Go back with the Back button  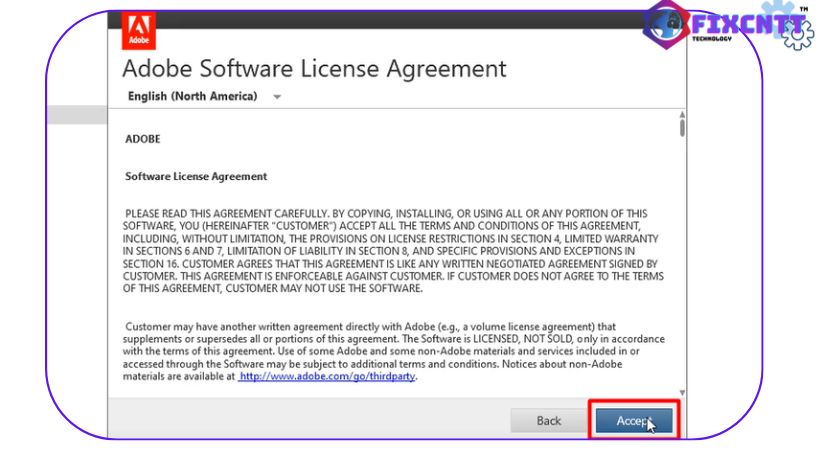(548, 420)
